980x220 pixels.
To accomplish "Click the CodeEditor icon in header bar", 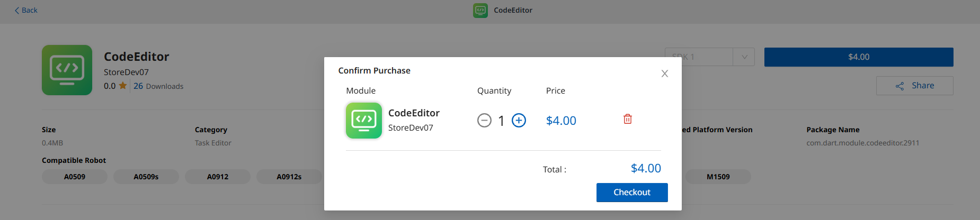I will coord(480,10).
